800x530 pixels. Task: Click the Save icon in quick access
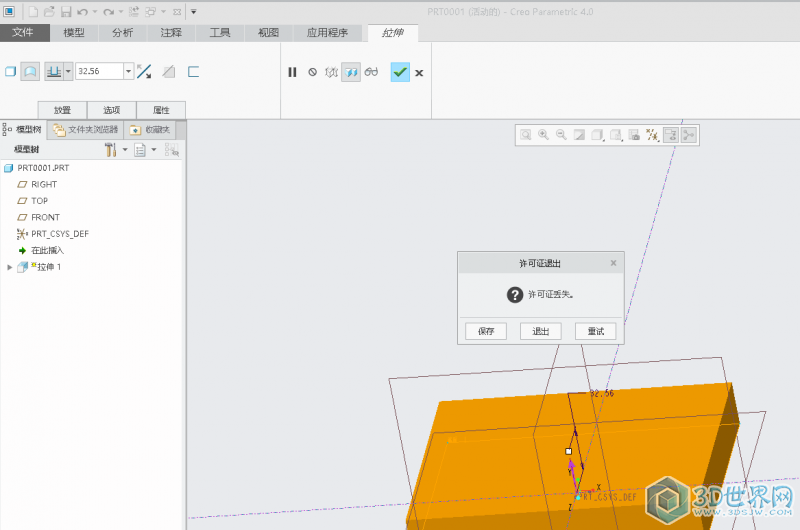(66, 11)
